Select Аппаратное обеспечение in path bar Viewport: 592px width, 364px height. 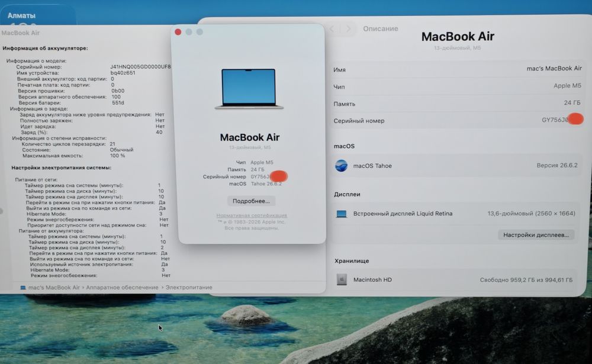click(123, 287)
